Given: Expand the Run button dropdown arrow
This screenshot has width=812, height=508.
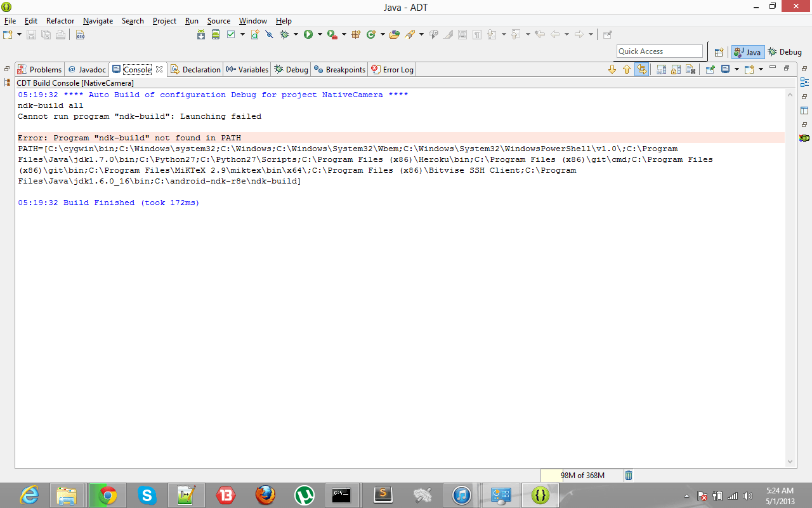Looking at the screenshot, I should (x=320, y=34).
